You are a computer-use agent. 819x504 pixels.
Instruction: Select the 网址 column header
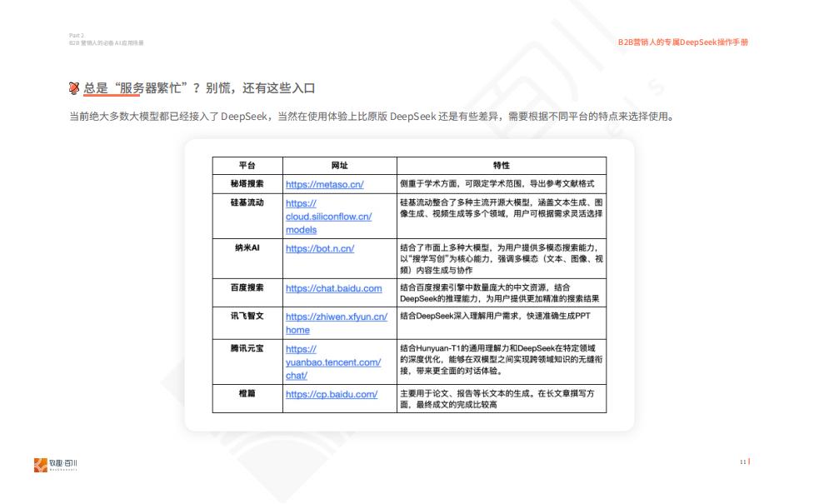click(x=339, y=166)
